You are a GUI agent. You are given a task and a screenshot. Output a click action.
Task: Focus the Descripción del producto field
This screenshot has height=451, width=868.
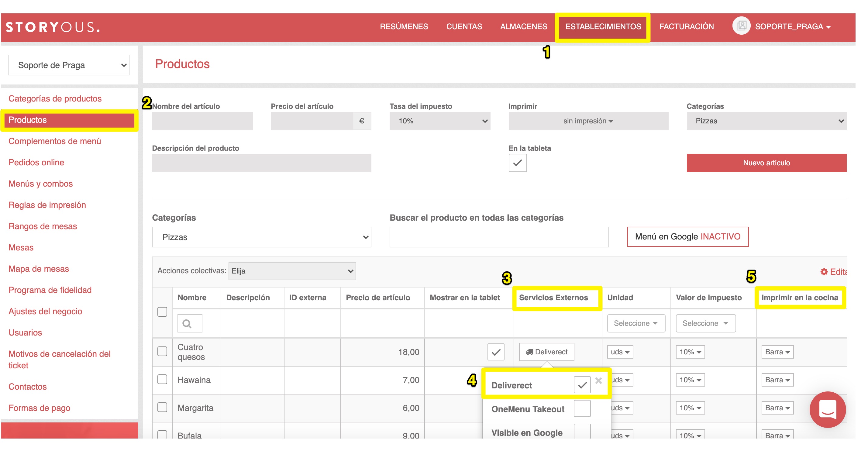coord(261,163)
